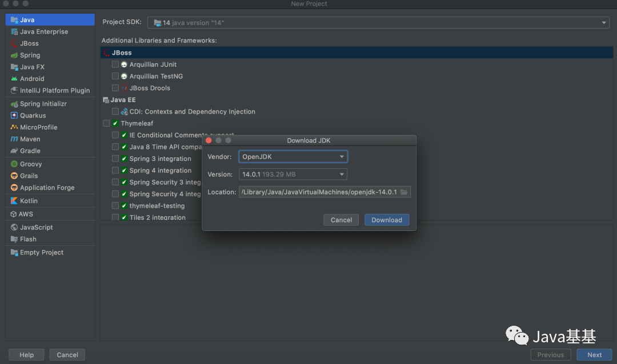
Task: Pick the Flash project icon
Action: [x=14, y=239]
